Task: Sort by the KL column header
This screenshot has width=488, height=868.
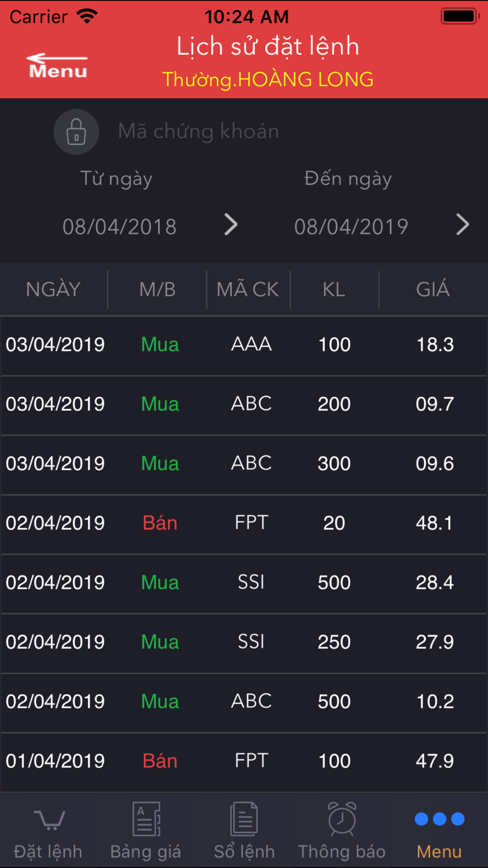Action: (334, 289)
